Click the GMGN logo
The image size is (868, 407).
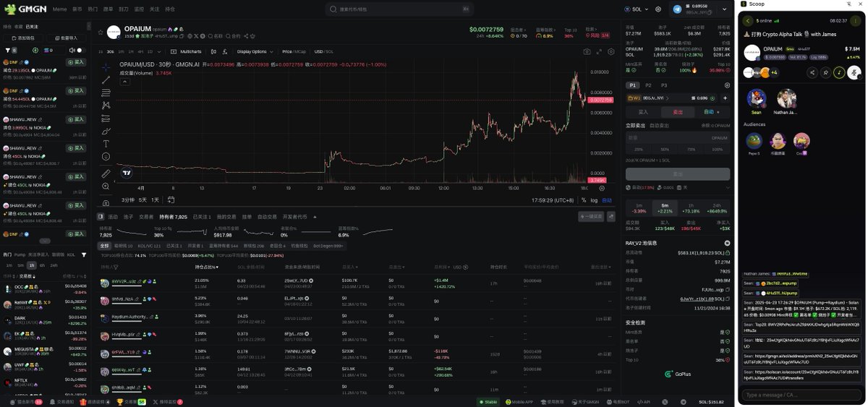26,9
